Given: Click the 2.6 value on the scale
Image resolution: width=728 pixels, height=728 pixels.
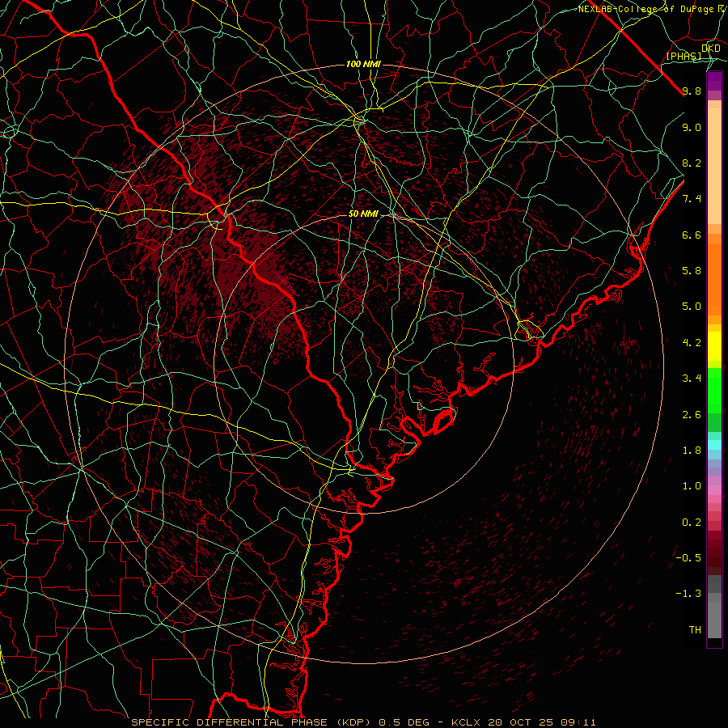Looking at the screenshot, I should click(x=692, y=415).
